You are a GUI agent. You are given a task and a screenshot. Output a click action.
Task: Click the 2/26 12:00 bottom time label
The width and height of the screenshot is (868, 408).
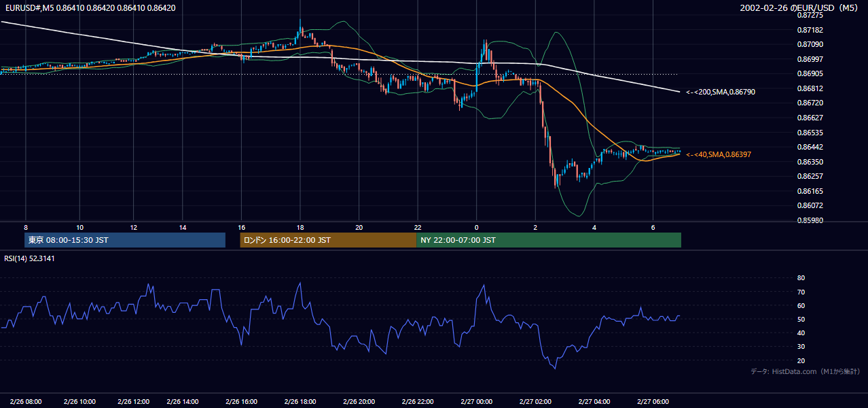click(x=133, y=401)
